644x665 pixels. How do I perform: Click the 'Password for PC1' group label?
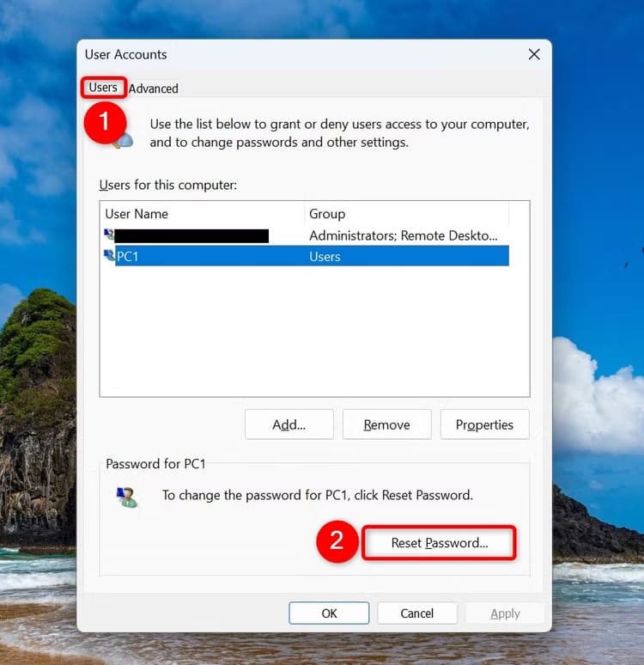tap(155, 464)
